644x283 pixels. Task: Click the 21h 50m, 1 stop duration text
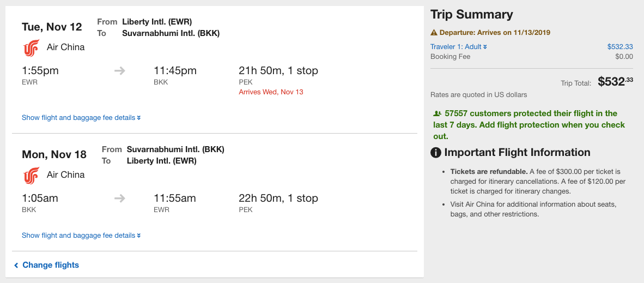click(278, 71)
